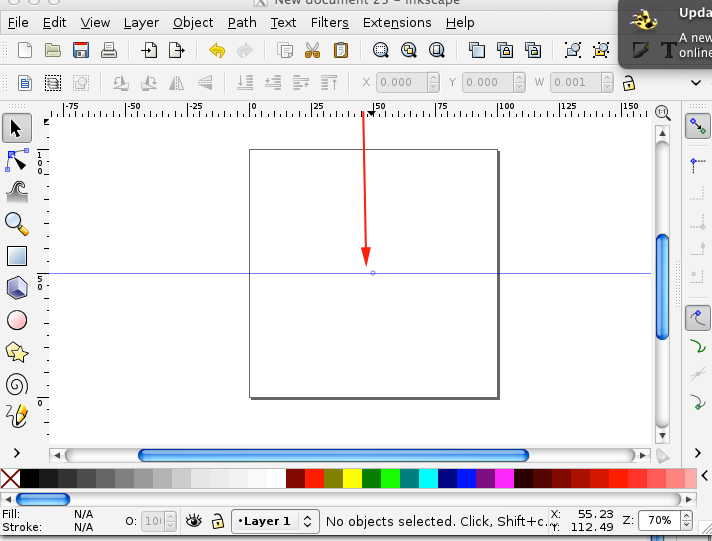
Task: Select the Pencil freehand tool
Action: [x=17, y=416]
